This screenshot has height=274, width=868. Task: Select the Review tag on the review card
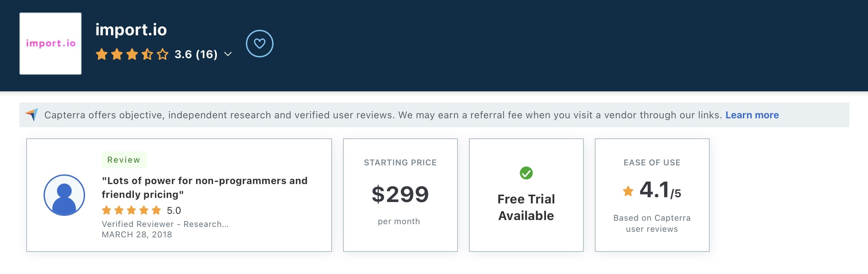click(x=124, y=159)
